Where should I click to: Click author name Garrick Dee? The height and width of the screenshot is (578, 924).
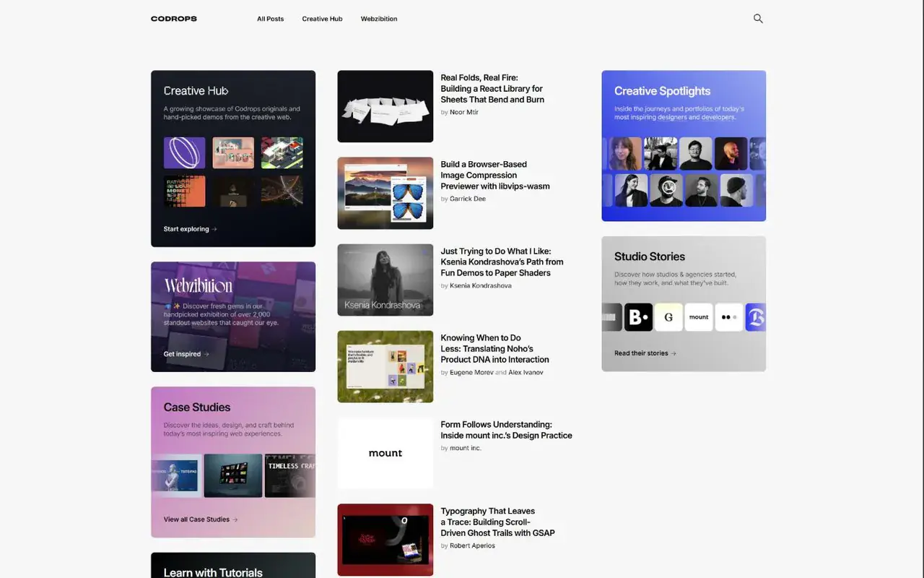point(468,199)
